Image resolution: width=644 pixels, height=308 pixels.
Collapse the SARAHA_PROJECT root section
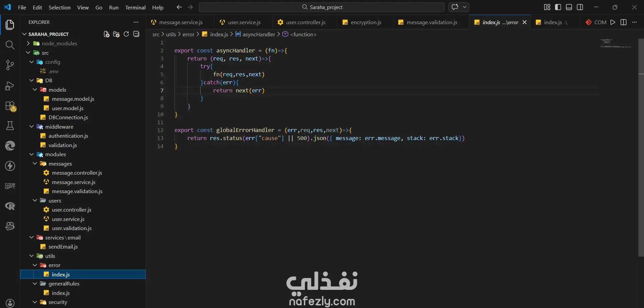[x=24, y=34]
